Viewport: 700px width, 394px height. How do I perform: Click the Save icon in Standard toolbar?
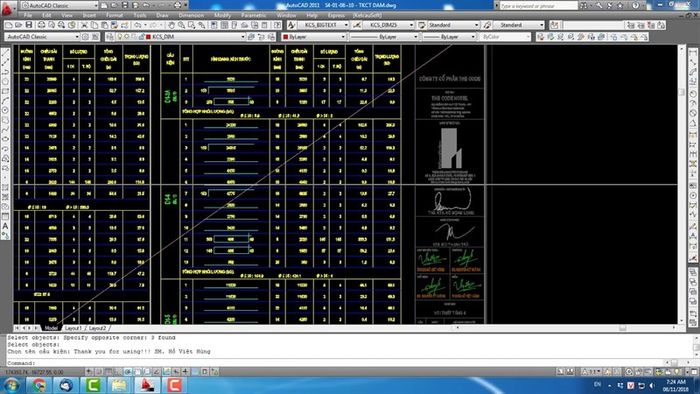click(x=29, y=25)
